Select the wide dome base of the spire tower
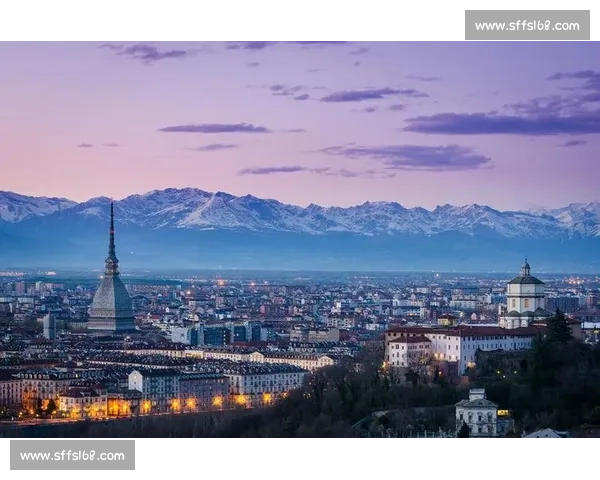Viewport: 600px width, 480px height. point(111,302)
